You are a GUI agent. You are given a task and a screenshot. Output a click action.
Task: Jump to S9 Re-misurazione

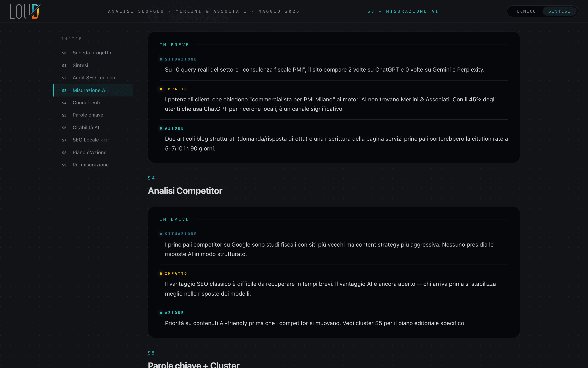[93, 165]
